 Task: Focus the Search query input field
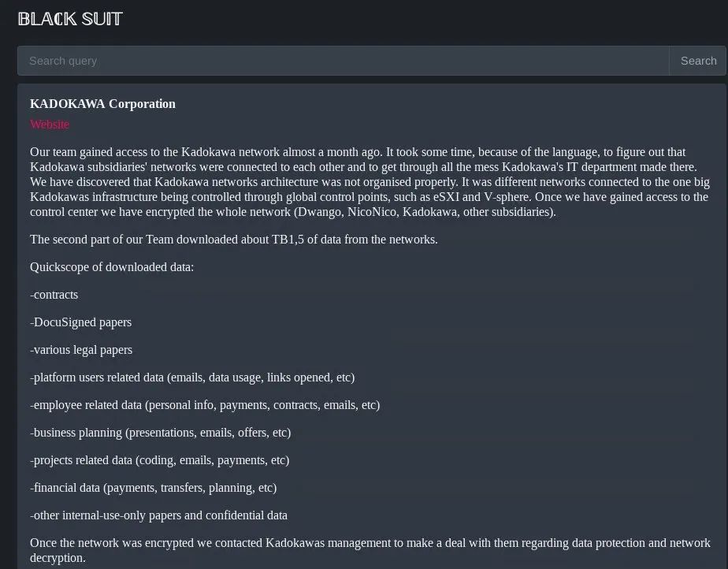pyautogui.click(x=343, y=61)
